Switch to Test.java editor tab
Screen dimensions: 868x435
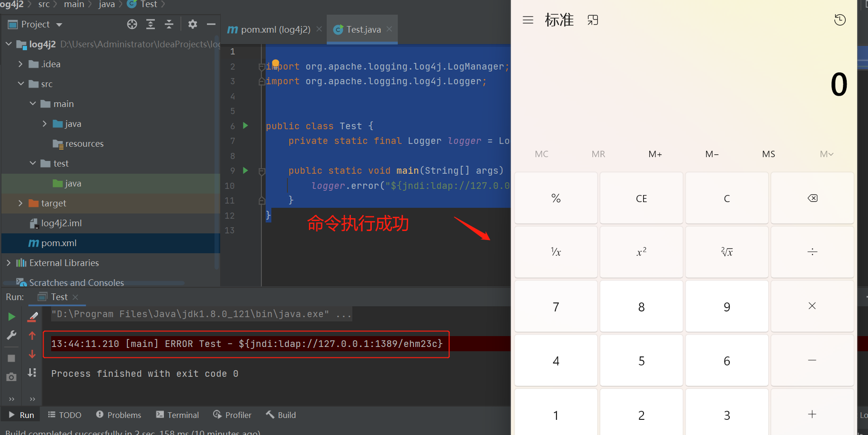[x=362, y=29]
